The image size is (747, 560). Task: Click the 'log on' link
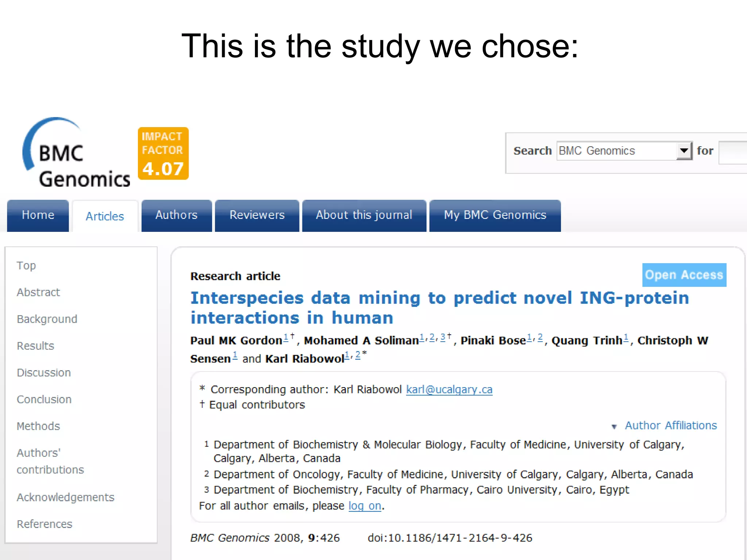[x=365, y=506]
